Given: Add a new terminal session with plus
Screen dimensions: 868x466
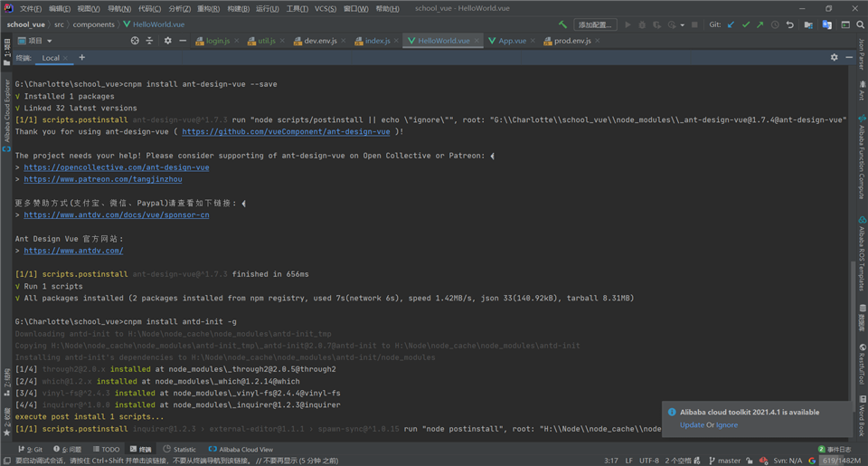Looking at the screenshot, I should [82, 57].
